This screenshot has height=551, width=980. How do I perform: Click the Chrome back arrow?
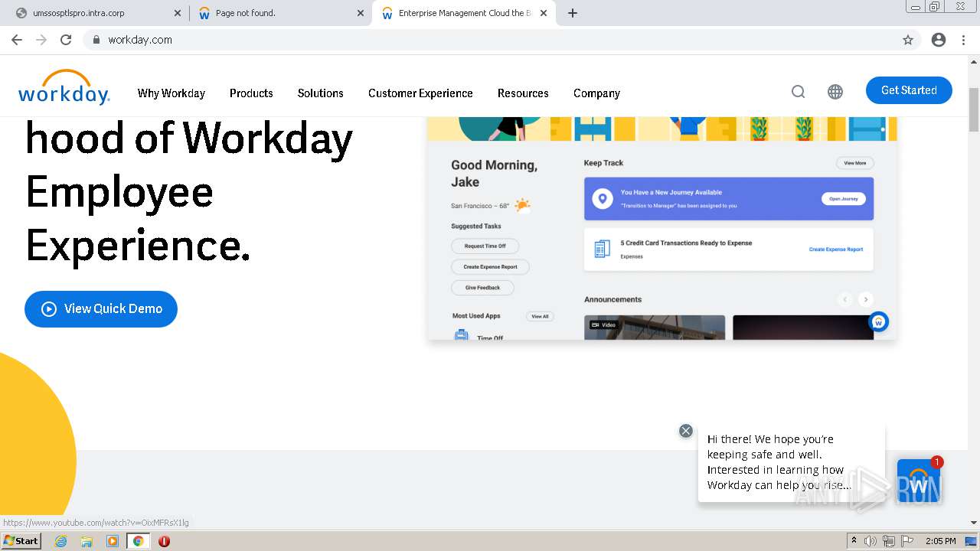(x=17, y=40)
